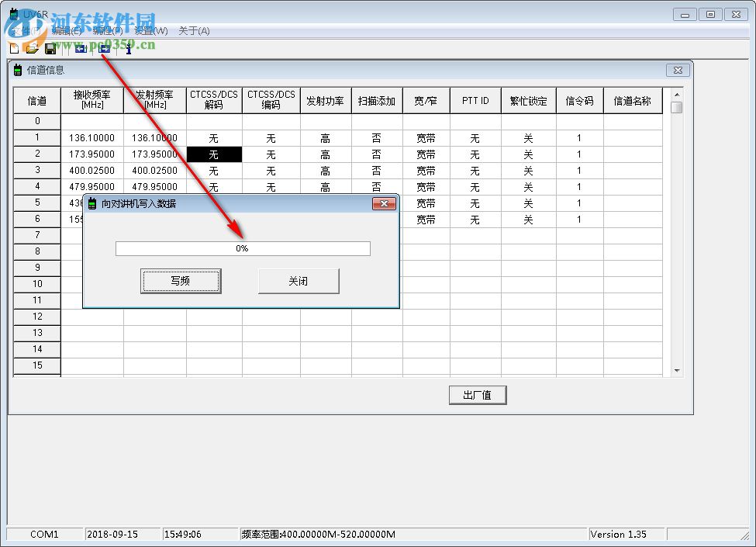Click the CTCSS/DCS 编码 column header
This screenshot has height=547, width=756.
tap(271, 100)
